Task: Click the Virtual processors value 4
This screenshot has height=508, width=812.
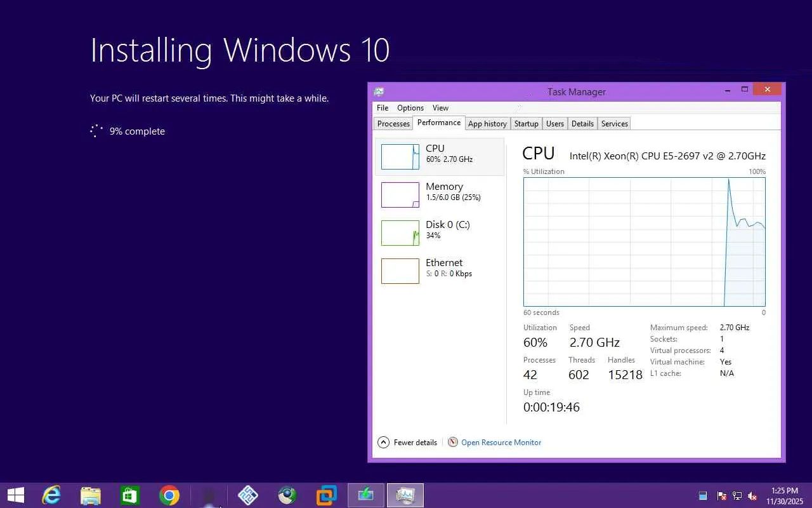Action: pos(722,351)
